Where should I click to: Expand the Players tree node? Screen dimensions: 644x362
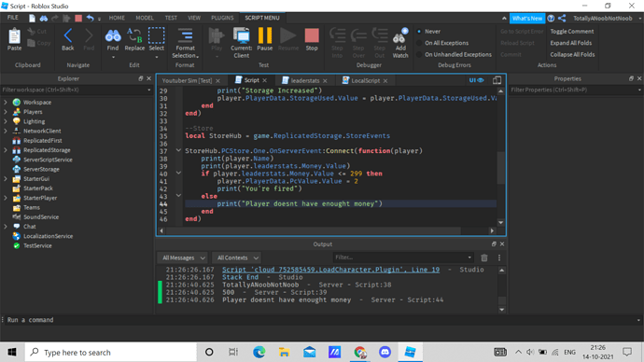point(6,112)
